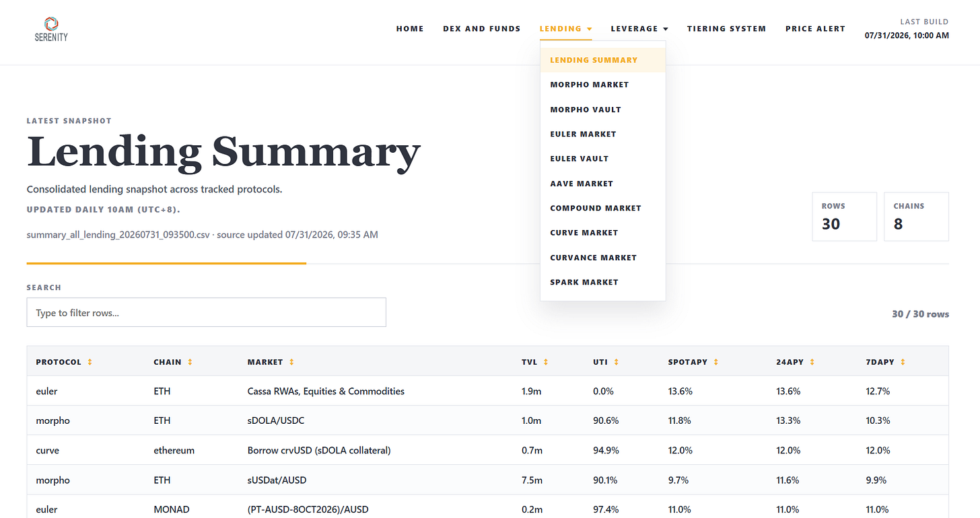The width and height of the screenshot is (980, 518).
Task: Sort table by 7DAPY column arrows
Action: coord(903,362)
